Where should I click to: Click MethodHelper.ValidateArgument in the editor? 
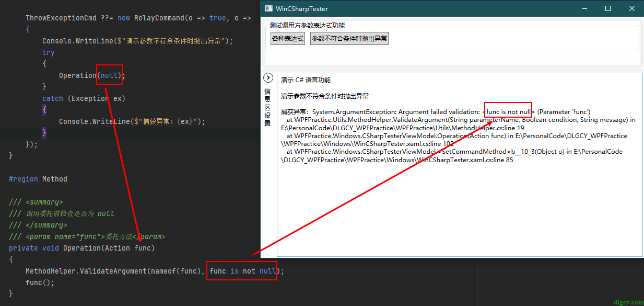tap(86, 271)
